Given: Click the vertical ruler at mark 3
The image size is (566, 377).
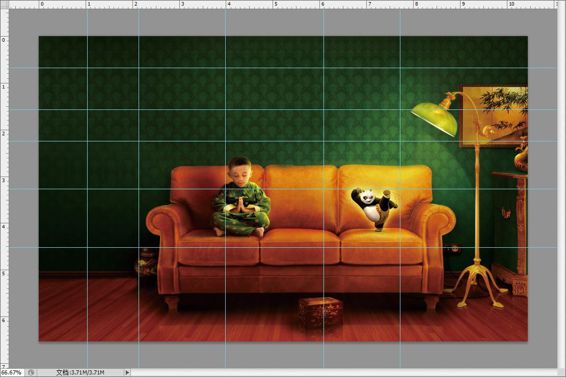Looking at the screenshot, I should pos(4,179).
